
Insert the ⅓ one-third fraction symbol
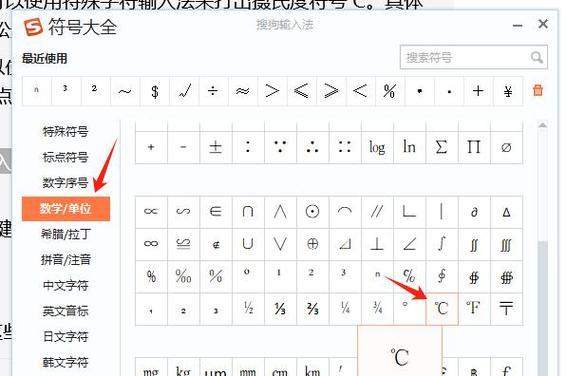(x=280, y=309)
